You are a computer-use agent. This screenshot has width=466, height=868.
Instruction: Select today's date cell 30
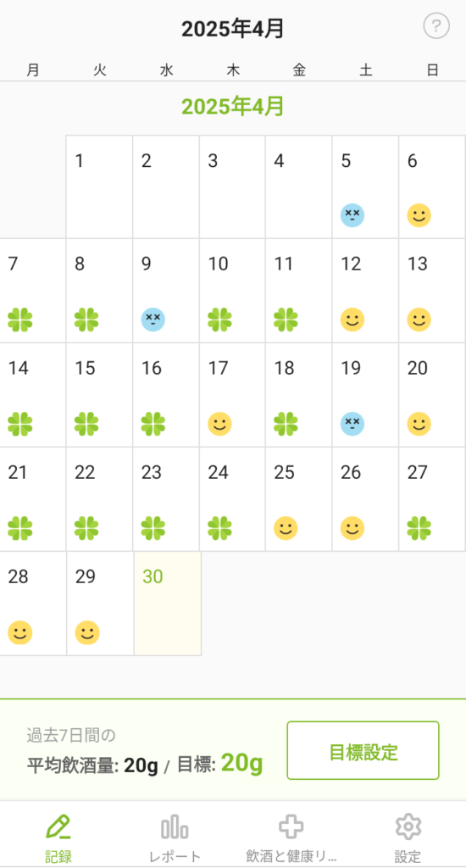click(167, 604)
